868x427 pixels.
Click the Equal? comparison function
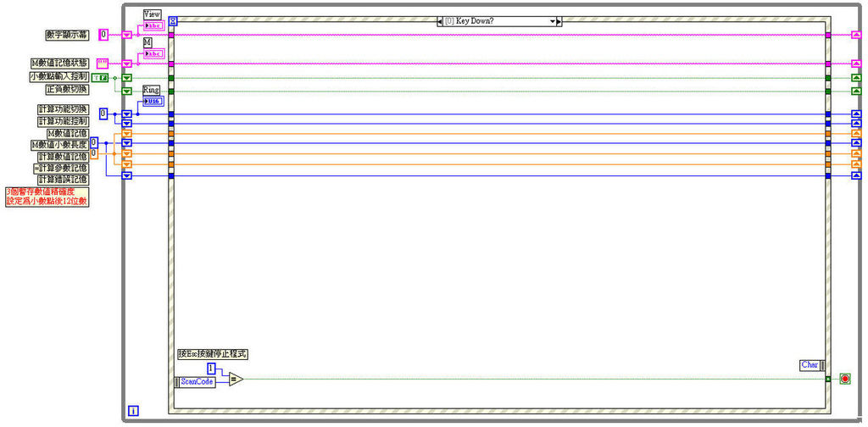(236, 379)
